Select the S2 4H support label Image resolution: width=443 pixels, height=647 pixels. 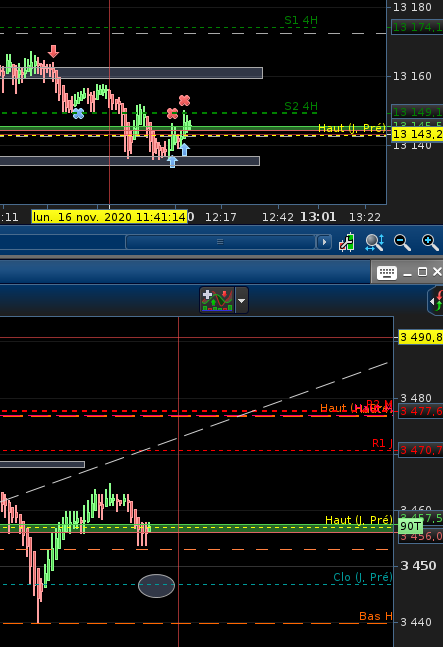301,106
